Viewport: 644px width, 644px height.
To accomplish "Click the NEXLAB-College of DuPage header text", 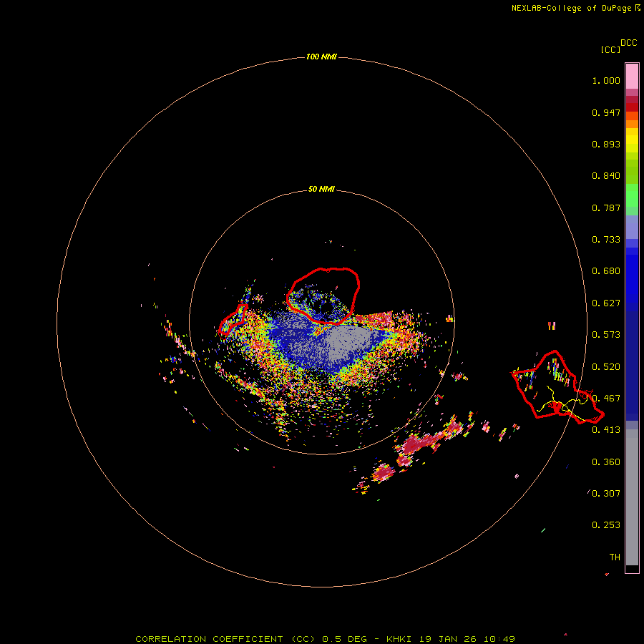I will tap(576, 8).
